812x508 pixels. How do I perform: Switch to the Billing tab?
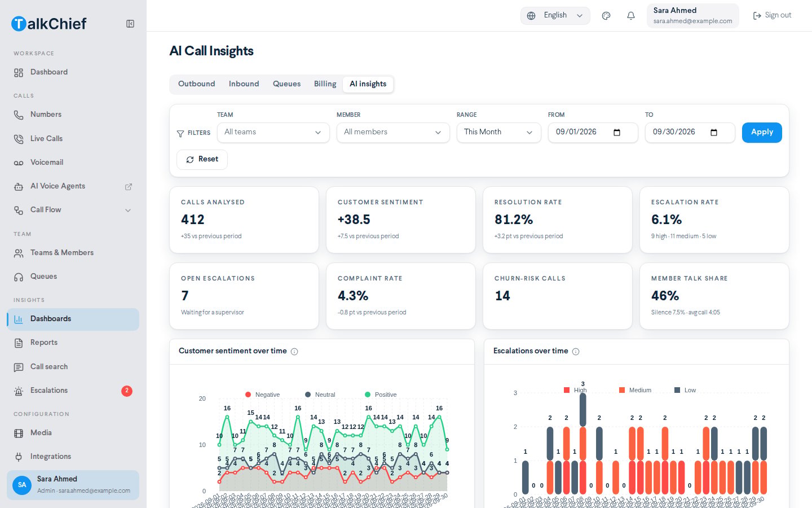pyautogui.click(x=325, y=84)
